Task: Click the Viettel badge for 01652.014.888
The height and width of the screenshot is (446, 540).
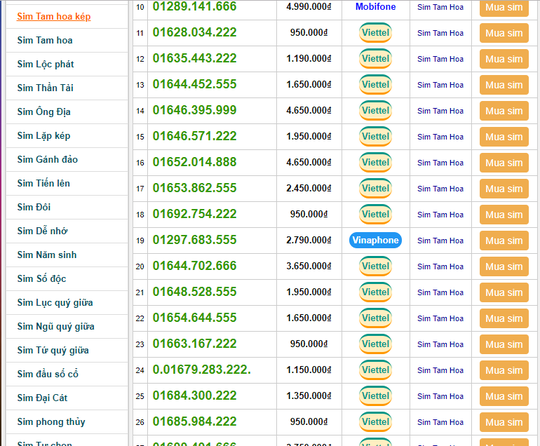Action: 375,162
